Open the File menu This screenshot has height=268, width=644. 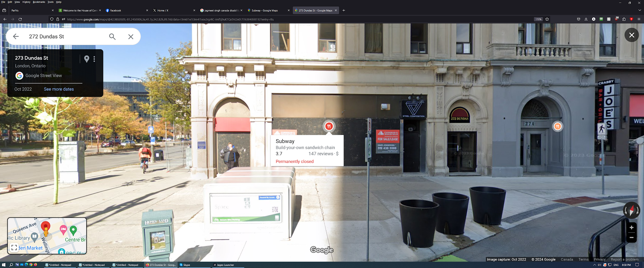[x=3, y=2]
